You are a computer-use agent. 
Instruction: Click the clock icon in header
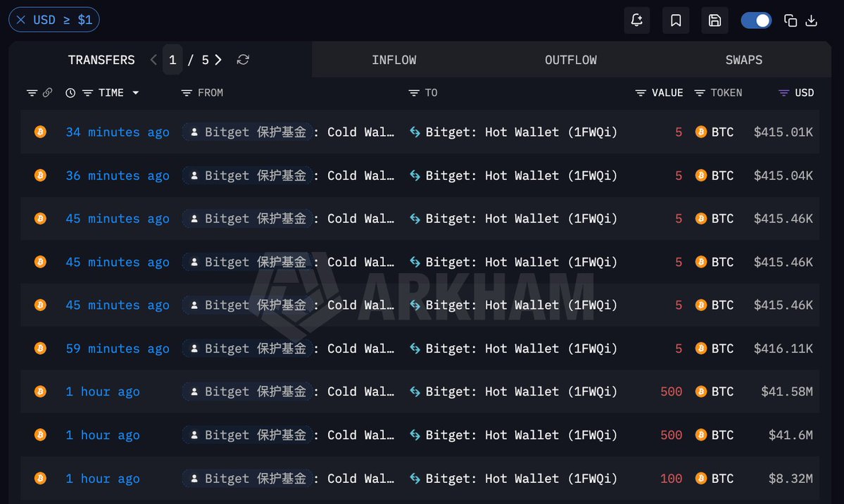(70, 93)
